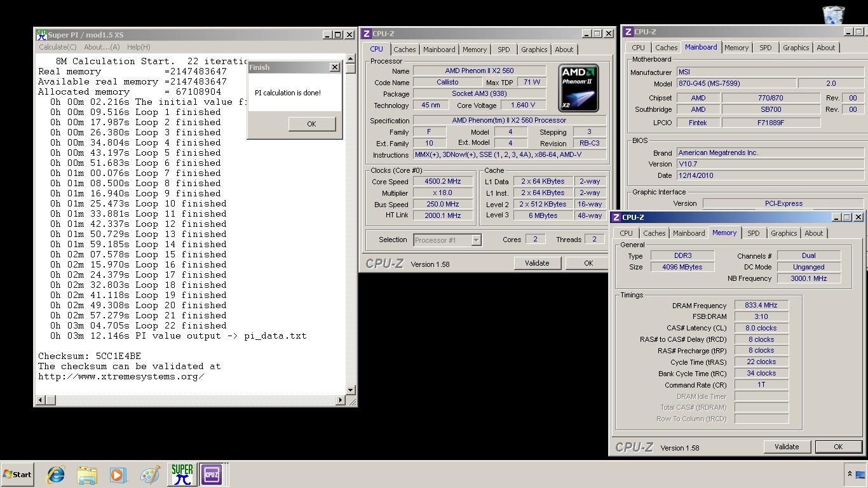Click the Super PI horizontal scrollbar left arrow
868x488 pixels.
[x=41, y=400]
